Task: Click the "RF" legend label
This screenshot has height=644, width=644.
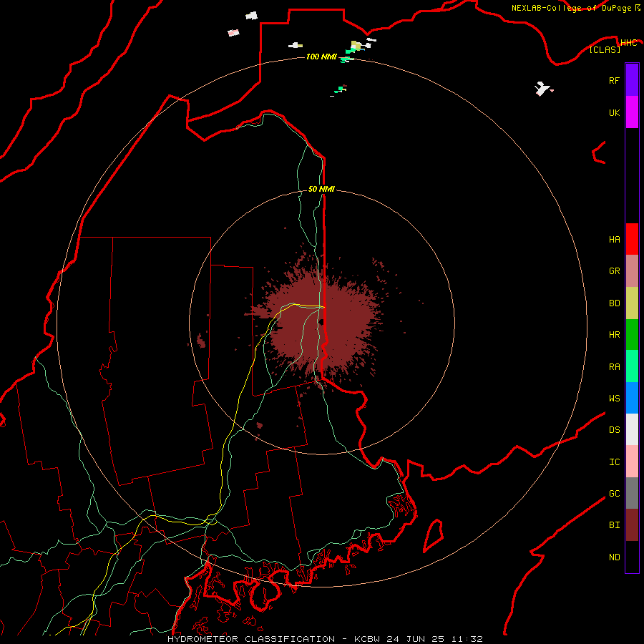Action: (614, 80)
